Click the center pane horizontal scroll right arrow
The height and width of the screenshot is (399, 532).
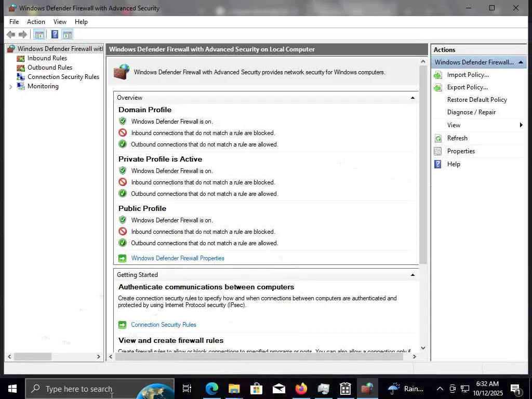tap(414, 356)
